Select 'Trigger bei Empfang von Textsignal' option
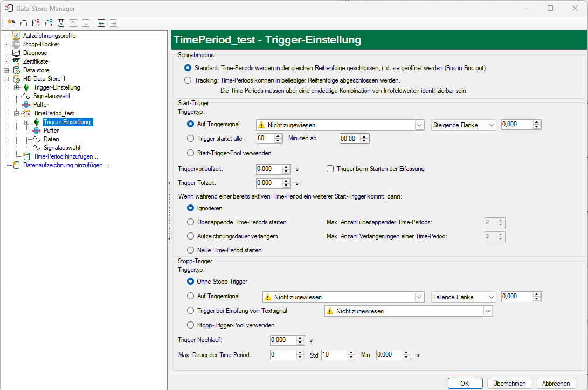This screenshot has width=588, height=390. (190, 311)
